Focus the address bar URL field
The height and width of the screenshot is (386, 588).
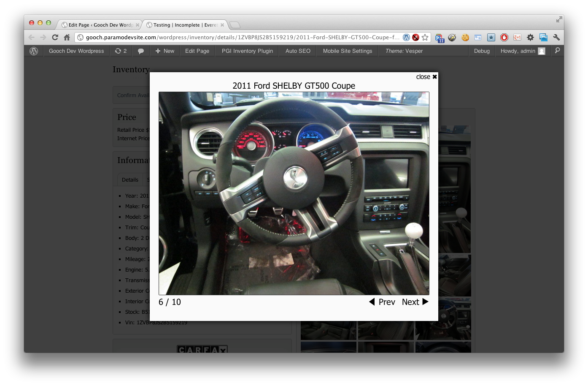(243, 38)
